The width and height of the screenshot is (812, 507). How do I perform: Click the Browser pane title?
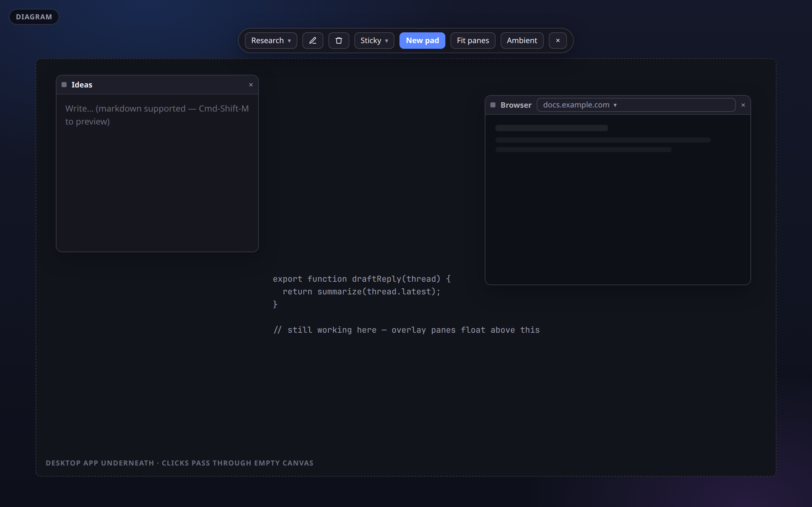pyautogui.click(x=516, y=105)
